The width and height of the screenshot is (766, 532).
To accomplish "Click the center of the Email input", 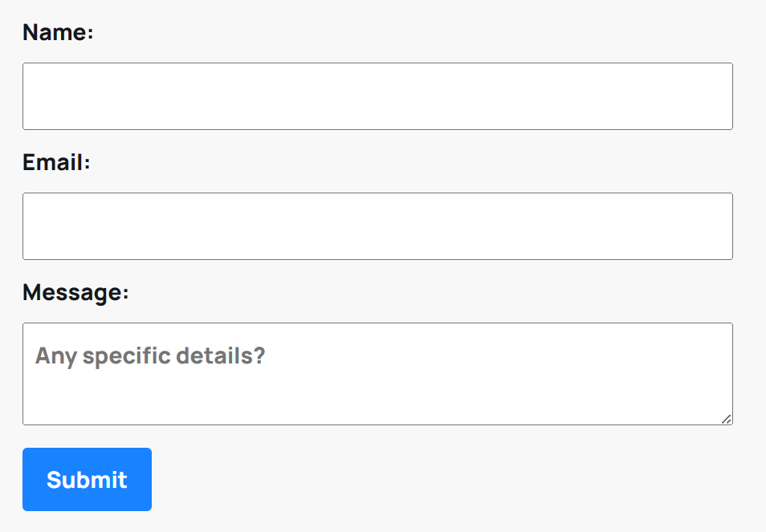I will (377, 225).
